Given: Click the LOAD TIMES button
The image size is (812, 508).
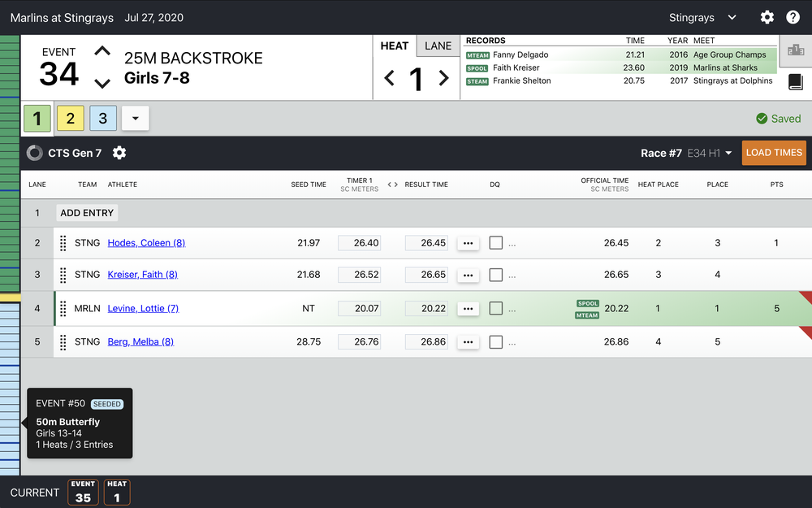Looking at the screenshot, I should (x=774, y=153).
